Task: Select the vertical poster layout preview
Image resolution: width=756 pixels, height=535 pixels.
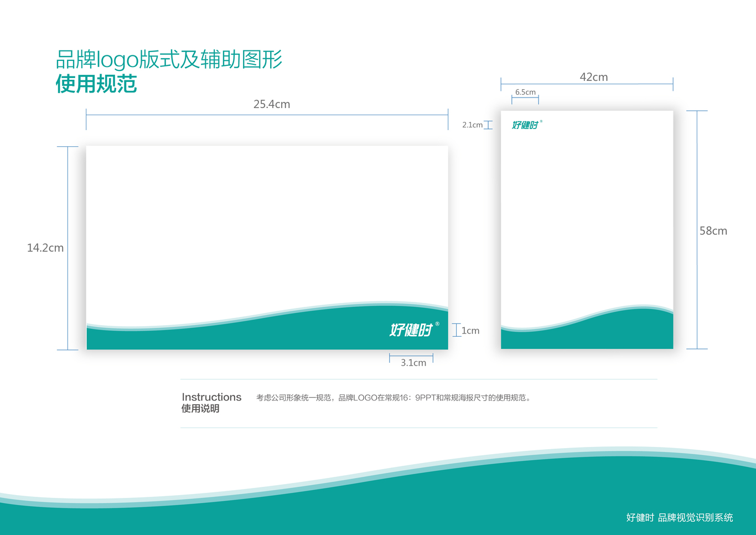Action: point(587,230)
